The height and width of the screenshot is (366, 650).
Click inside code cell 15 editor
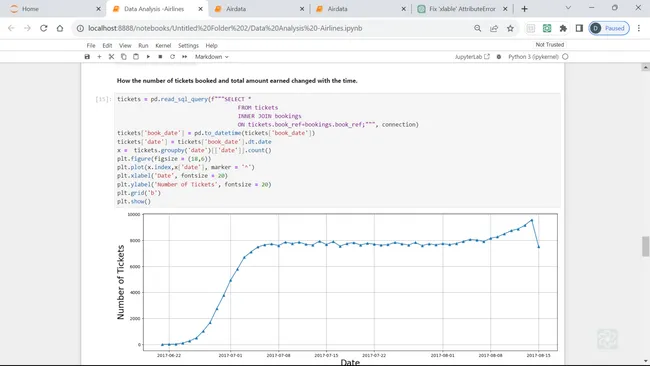coord(337,150)
